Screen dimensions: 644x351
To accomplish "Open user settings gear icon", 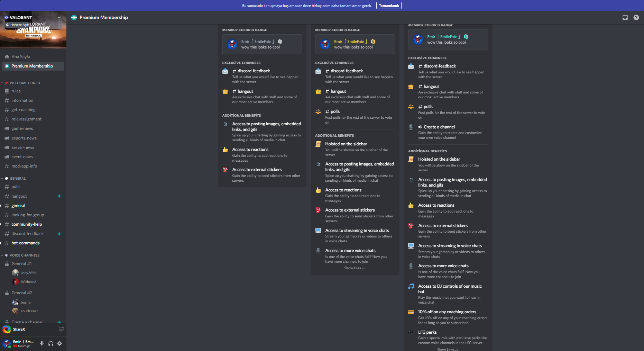I will [x=59, y=343].
